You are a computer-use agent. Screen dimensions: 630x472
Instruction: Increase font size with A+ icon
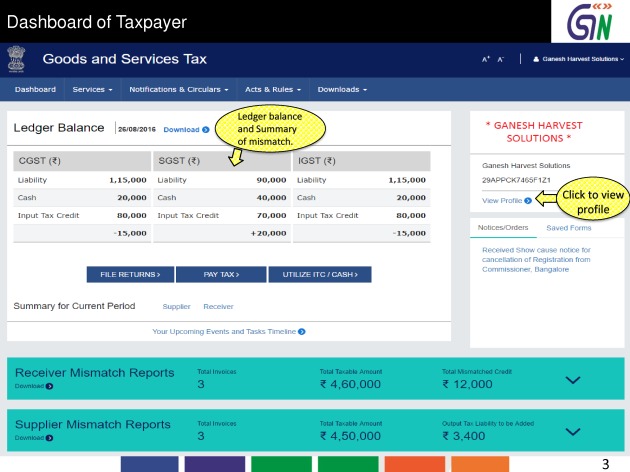click(486, 59)
